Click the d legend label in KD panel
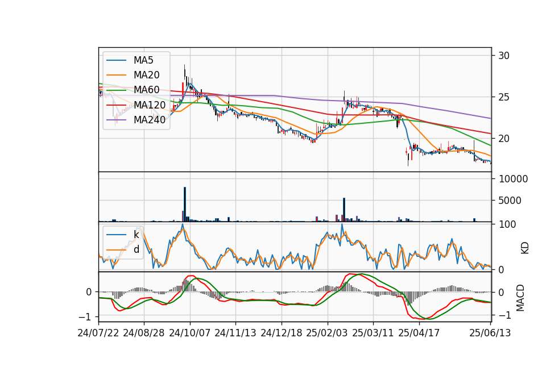Screen dimensions: 546x392 136,249
